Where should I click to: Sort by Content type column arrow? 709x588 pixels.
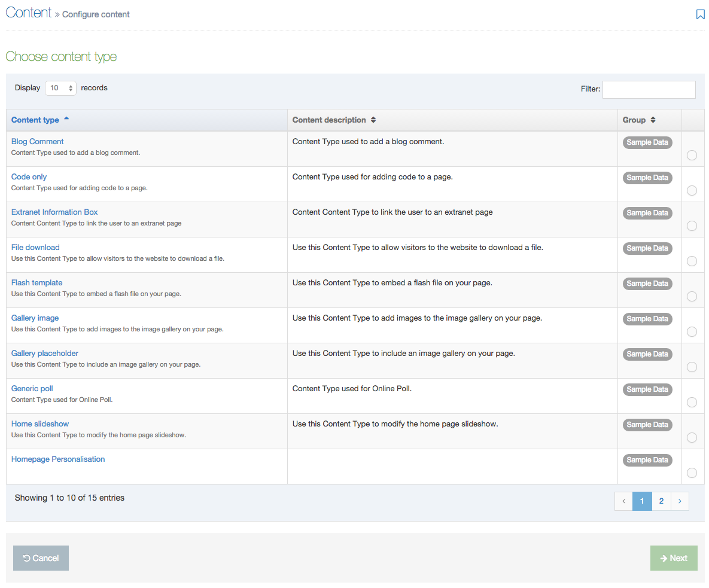coord(66,119)
